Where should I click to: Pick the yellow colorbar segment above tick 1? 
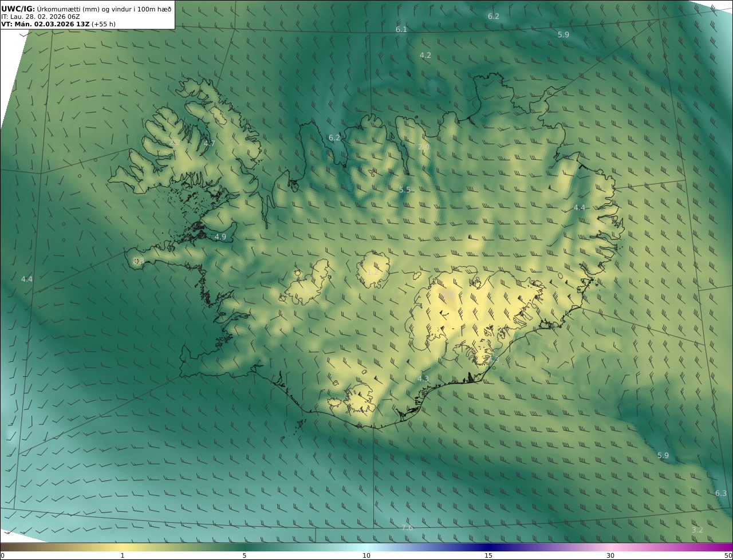123,547
